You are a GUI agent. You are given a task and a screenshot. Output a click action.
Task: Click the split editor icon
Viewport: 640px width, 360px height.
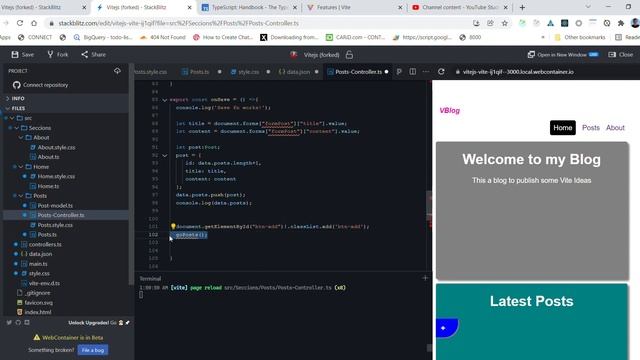[413, 72]
